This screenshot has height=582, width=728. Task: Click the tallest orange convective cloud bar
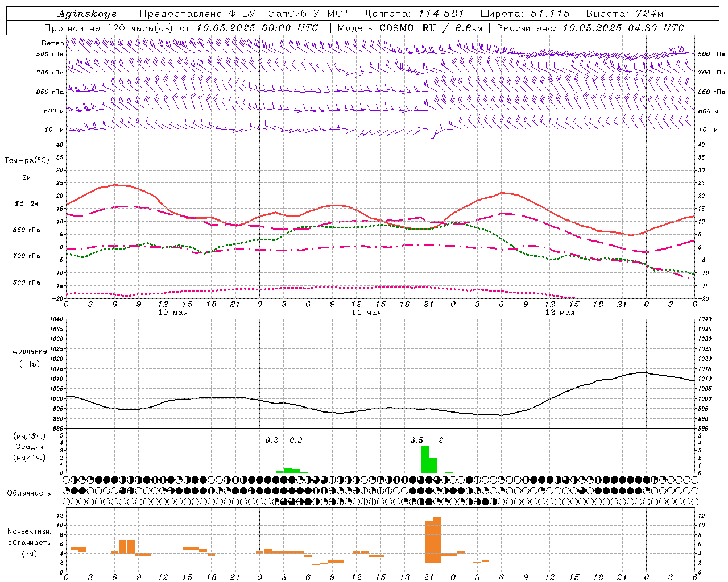437,539
